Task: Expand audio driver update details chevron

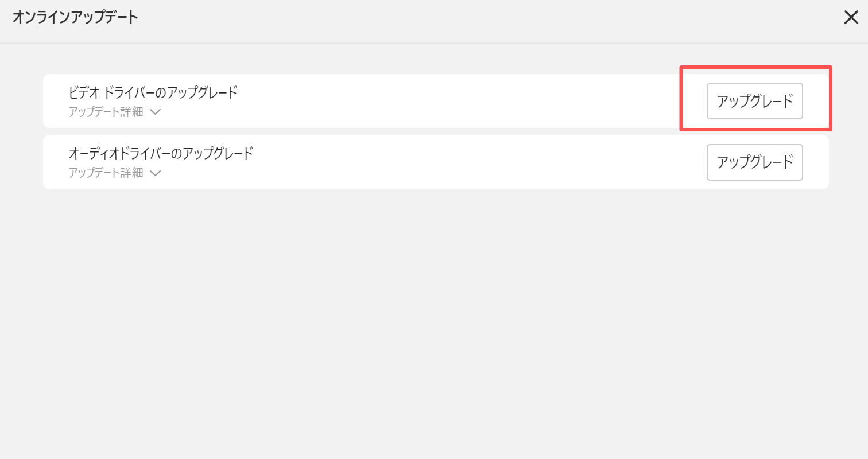Action: click(155, 173)
